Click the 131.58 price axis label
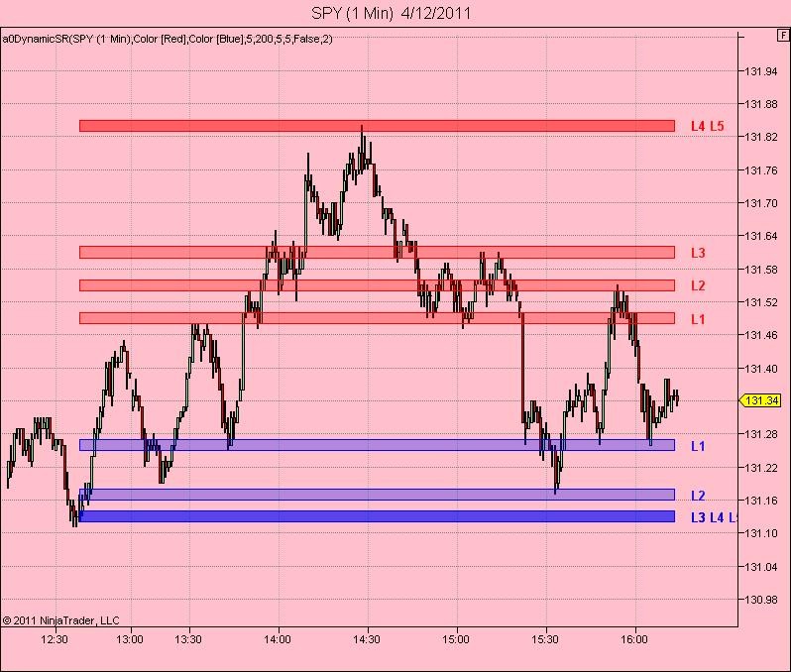 pyautogui.click(x=761, y=270)
